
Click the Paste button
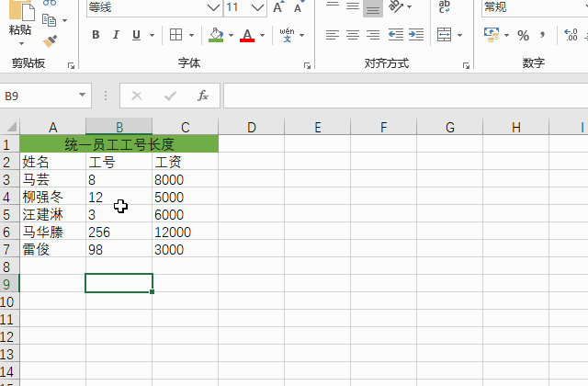tap(19, 20)
